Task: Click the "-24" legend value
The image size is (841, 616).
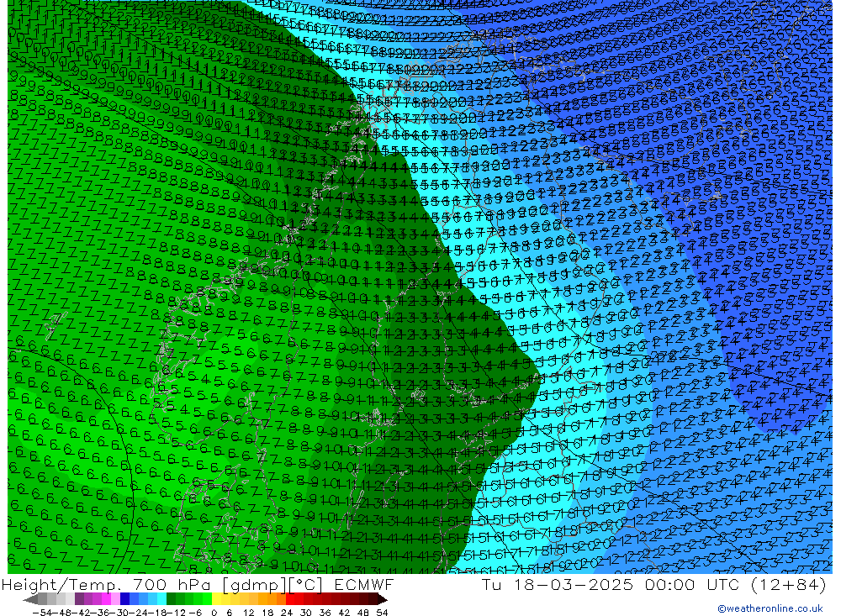Action: click(139, 613)
